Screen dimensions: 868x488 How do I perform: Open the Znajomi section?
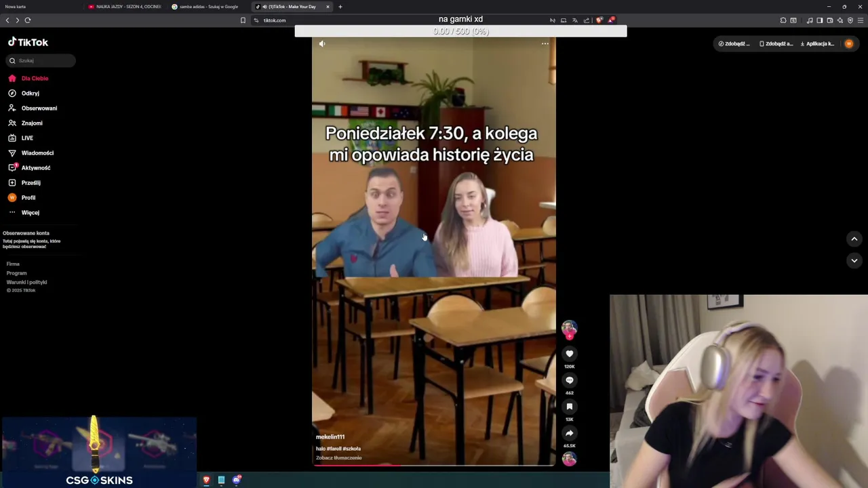point(31,123)
